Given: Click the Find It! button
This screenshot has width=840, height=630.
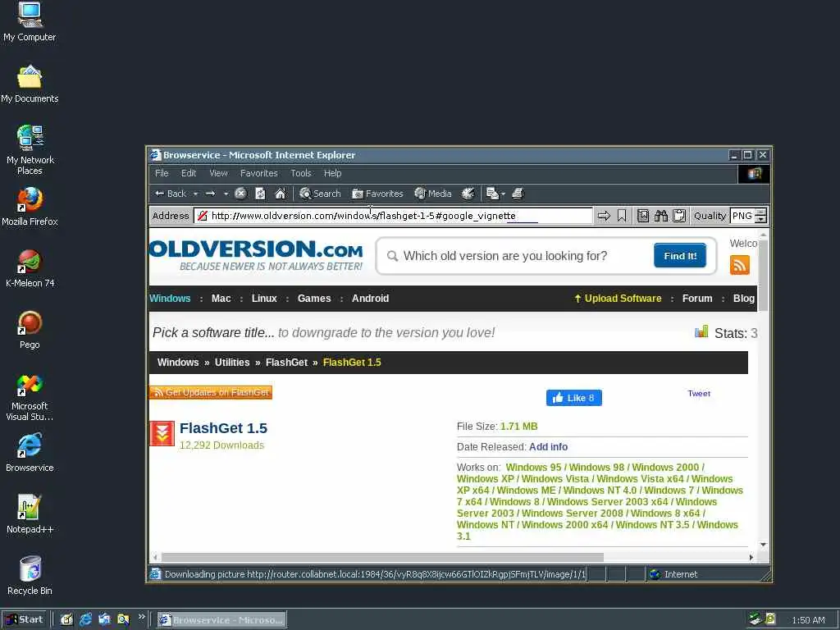Looking at the screenshot, I should coord(680,256).
